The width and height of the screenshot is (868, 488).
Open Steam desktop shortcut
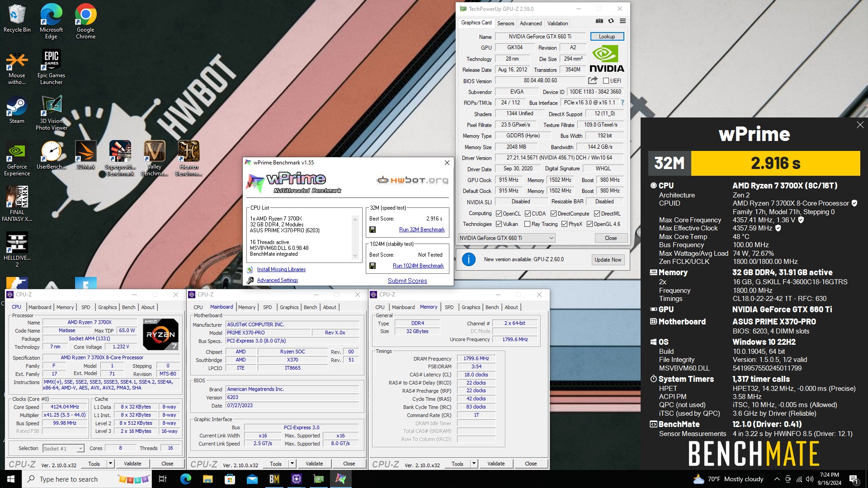coord(17,110)
